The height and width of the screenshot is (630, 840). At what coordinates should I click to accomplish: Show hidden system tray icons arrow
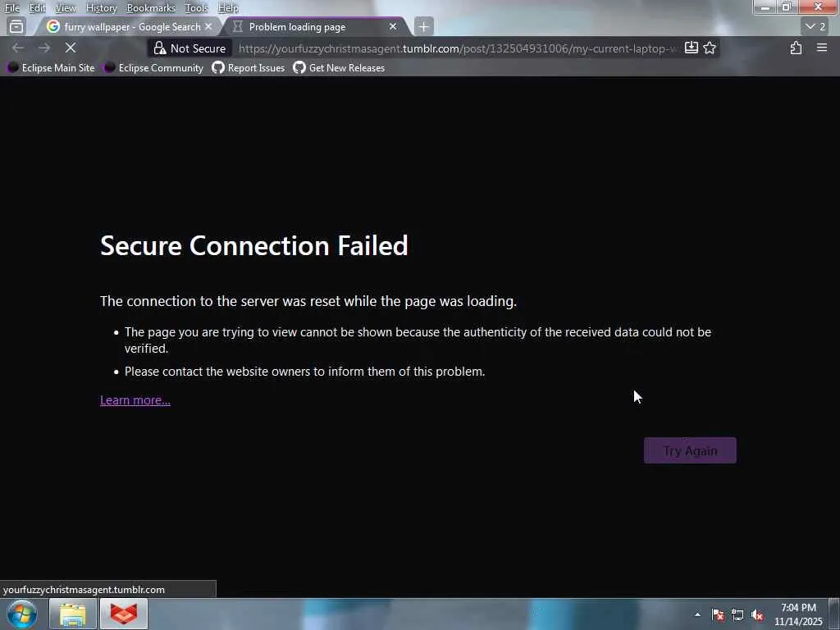[x=697, y=614]
